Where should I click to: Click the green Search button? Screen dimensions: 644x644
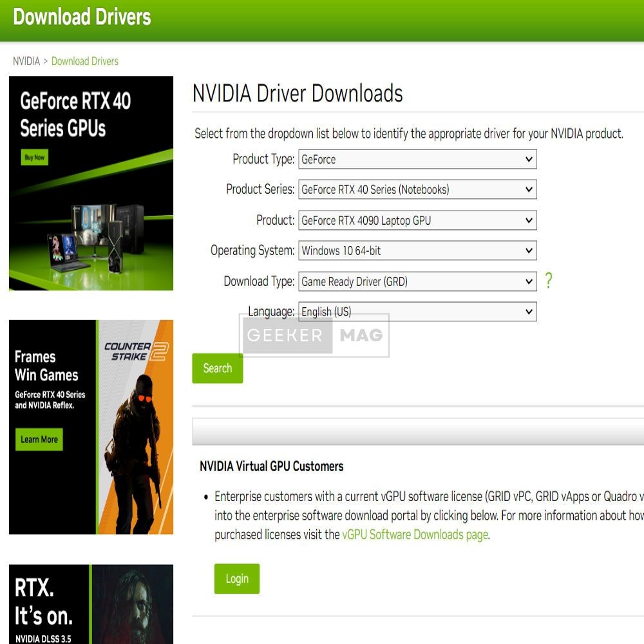[217, 368]
